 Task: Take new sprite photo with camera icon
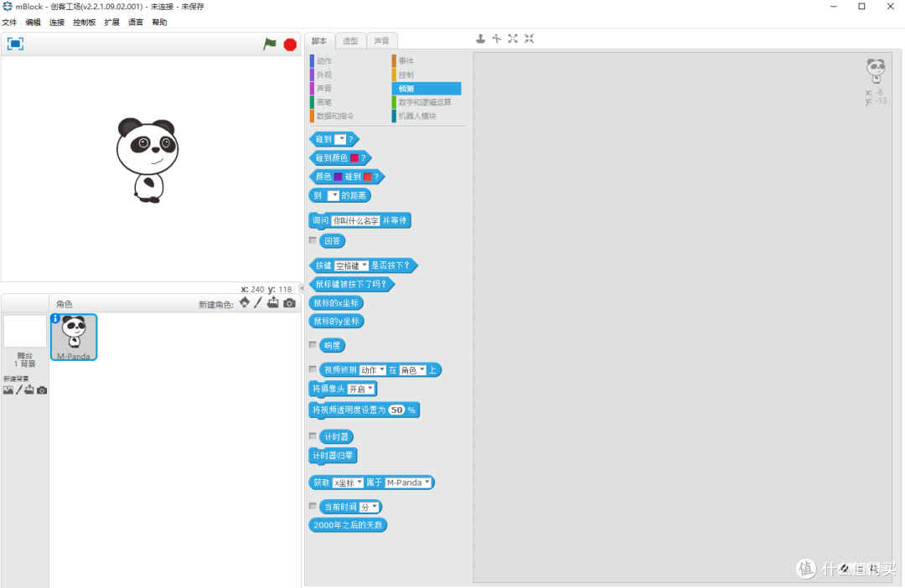(x=289, y=303)
